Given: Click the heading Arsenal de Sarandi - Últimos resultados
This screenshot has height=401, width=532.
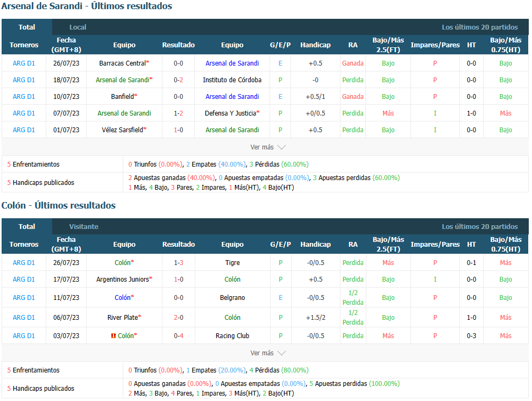Looking at the screenshot, I should coord(87,6).
